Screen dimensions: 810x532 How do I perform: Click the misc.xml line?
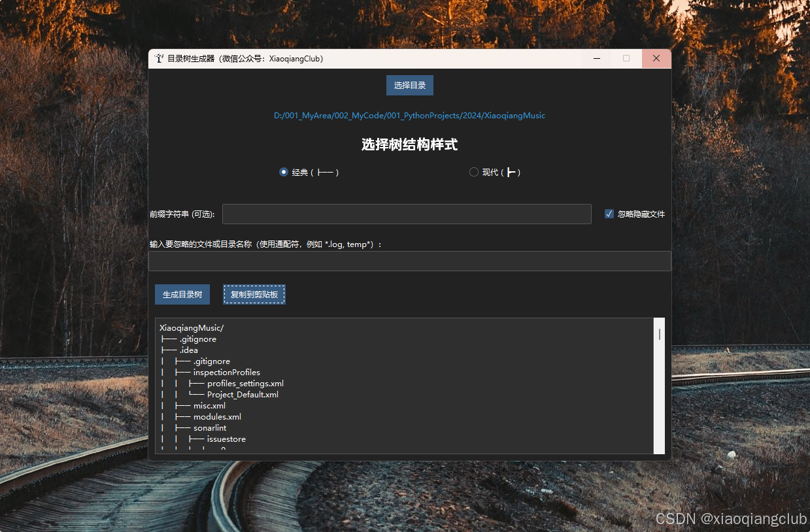pos(210,406)
